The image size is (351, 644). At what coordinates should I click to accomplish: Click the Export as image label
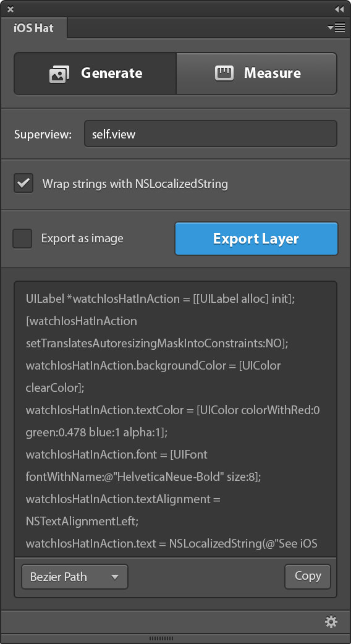pos(82,239)
